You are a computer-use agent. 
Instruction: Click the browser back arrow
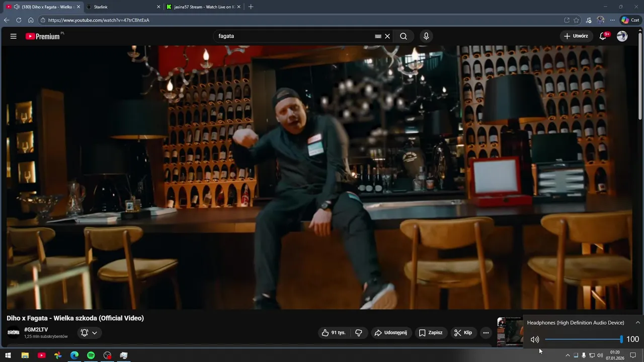[7, 20]
